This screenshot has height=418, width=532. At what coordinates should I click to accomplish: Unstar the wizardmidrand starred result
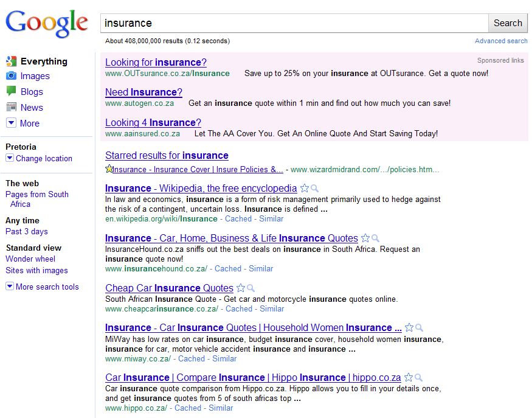[109, 169]
